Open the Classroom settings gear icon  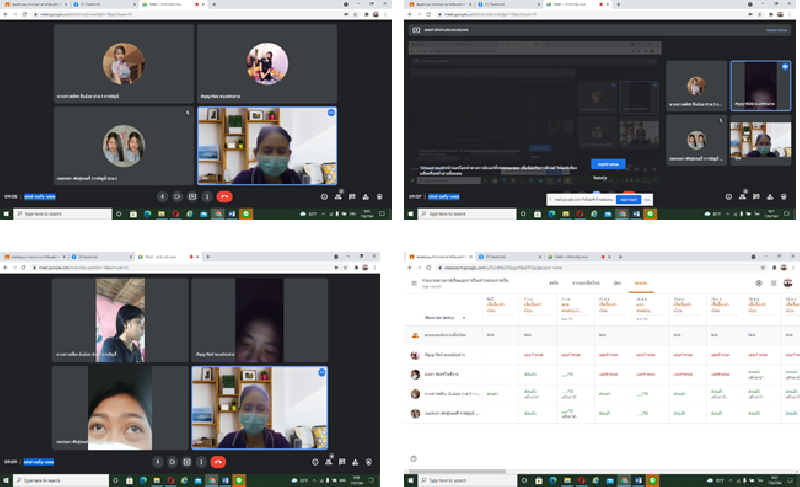point(757,283)
